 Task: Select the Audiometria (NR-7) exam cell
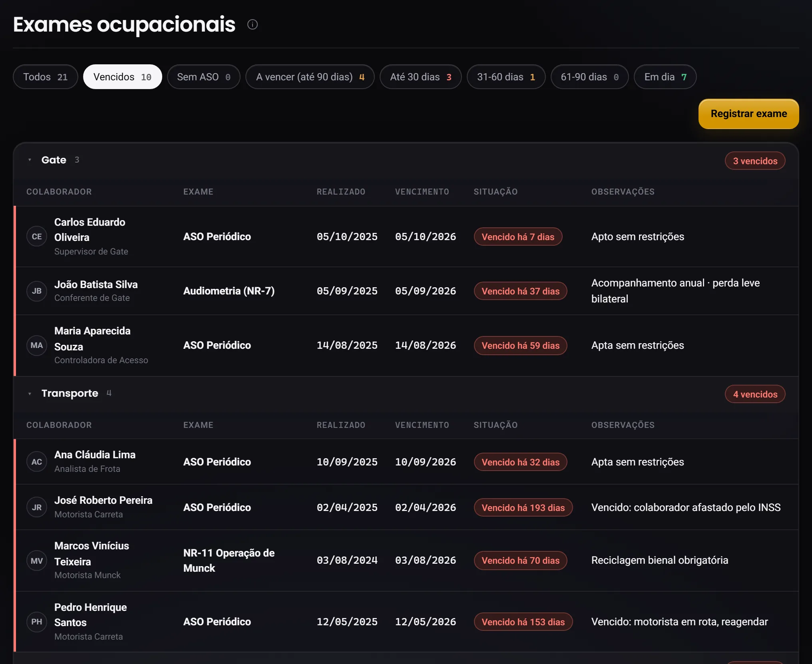[x=229, y=291]
